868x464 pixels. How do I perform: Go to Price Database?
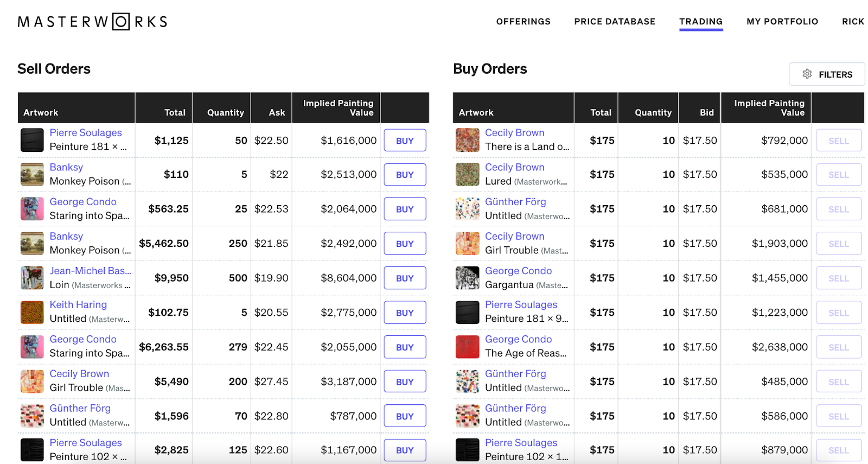615,22
